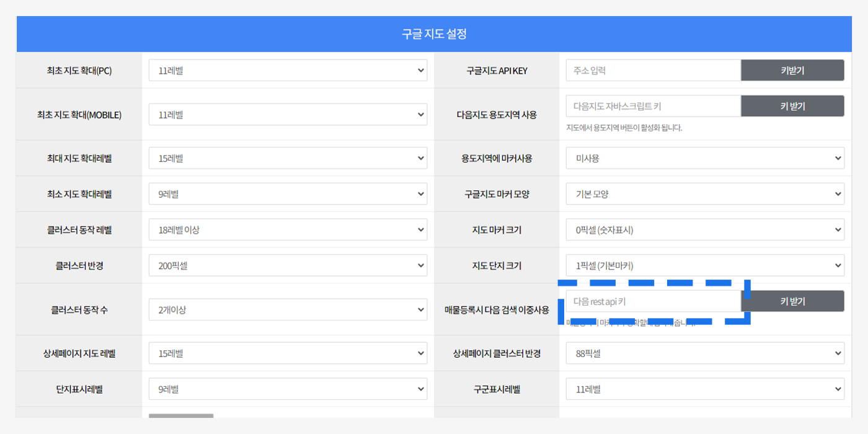Expand the 최대 지도 확대레벨 dropdown
Screen dimensions: 868x434
click(287, 158)
